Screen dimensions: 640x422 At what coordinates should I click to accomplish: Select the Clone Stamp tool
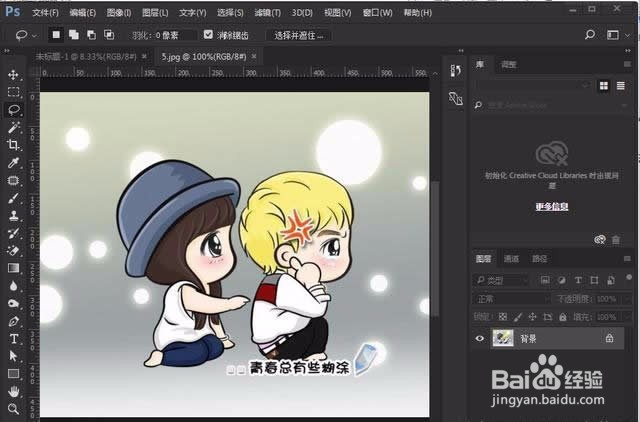13,215
